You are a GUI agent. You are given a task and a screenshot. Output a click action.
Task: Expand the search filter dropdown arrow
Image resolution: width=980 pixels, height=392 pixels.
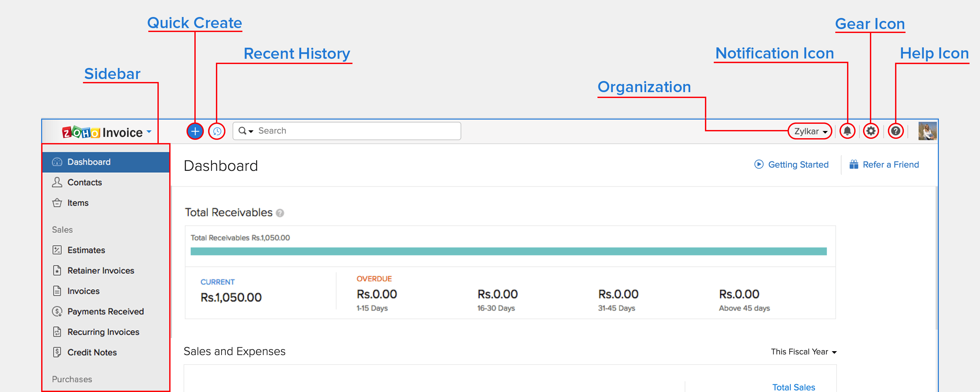[x=251, y=132]
